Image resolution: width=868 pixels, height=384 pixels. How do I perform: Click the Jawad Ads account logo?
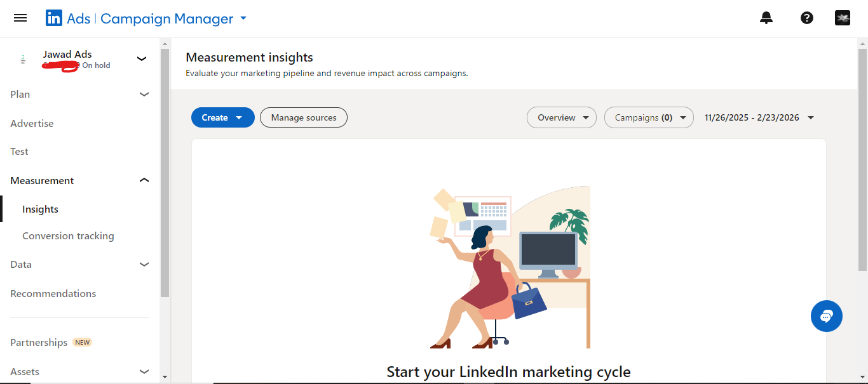(x=23, y=59)
